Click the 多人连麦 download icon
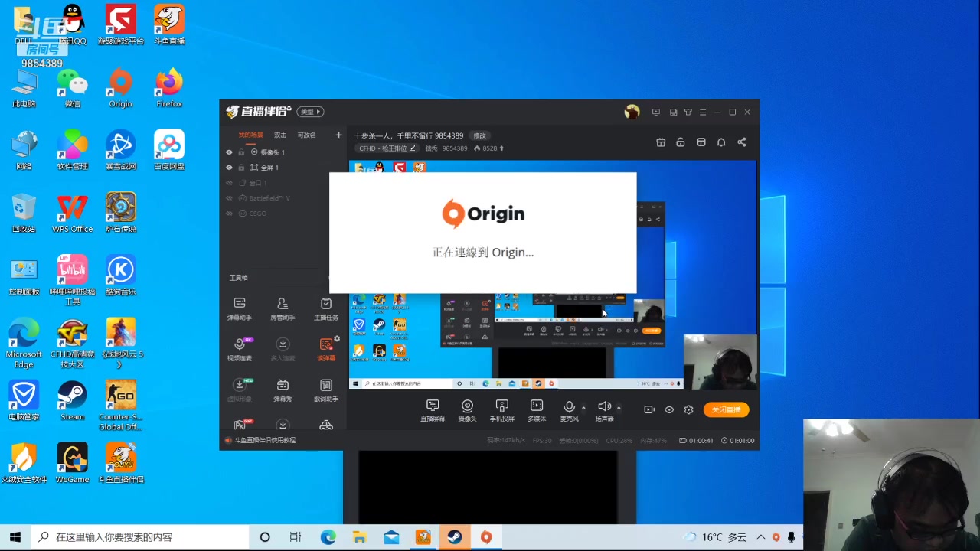The height and width of the screenshot is (551, 980). click(283, 344)
